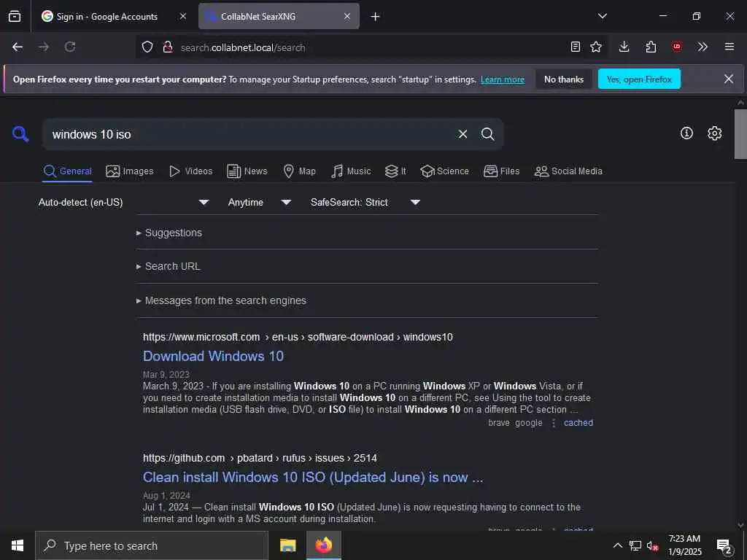Open the notification center icon

pyautogui.click(x=724, y=546)
